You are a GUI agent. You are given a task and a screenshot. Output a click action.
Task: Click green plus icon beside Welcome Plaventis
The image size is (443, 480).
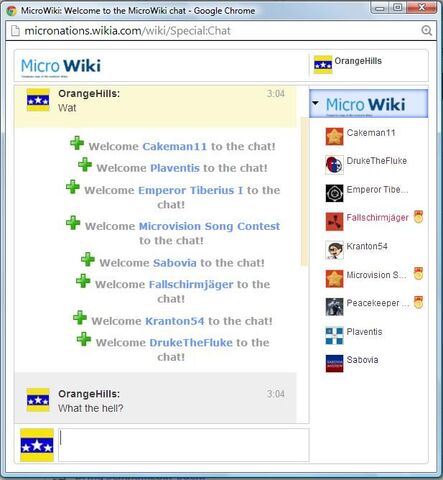(x=85, y=165)
